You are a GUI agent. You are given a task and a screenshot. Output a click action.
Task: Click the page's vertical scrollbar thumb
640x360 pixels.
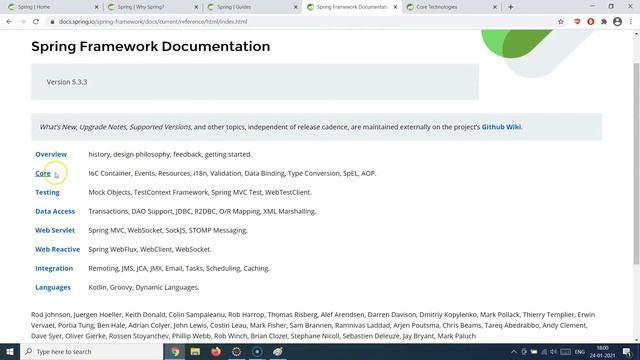coord(636,163)
